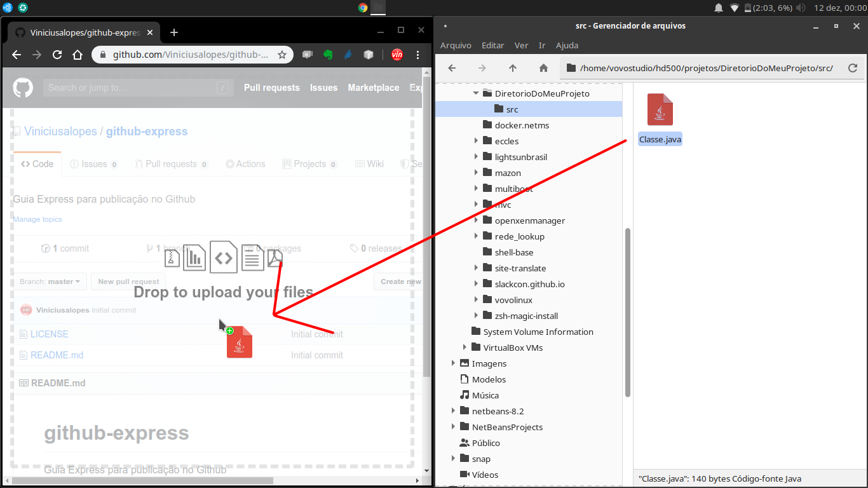The image size is (868, 488).
Task: Reload the src folder in the file manager
Action: (853, 68)
